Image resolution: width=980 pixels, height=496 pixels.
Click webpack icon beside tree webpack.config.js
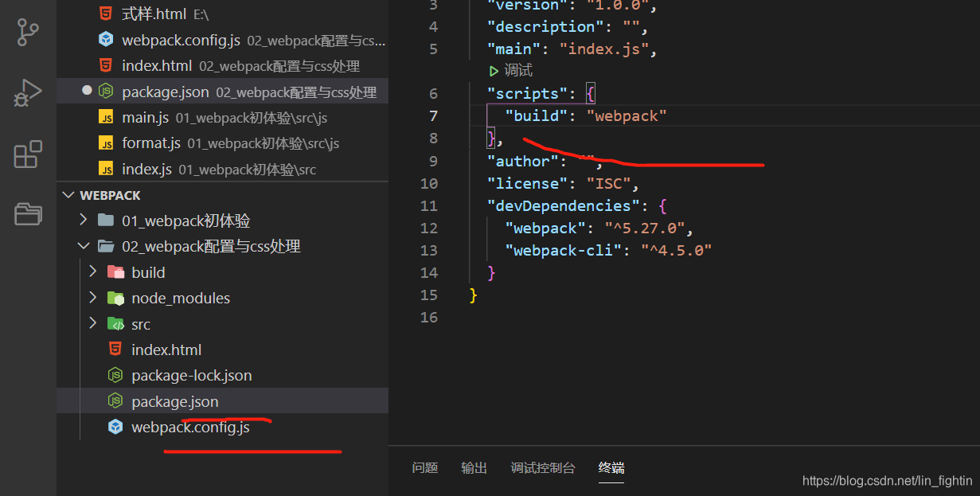click(x=115, y=427)
